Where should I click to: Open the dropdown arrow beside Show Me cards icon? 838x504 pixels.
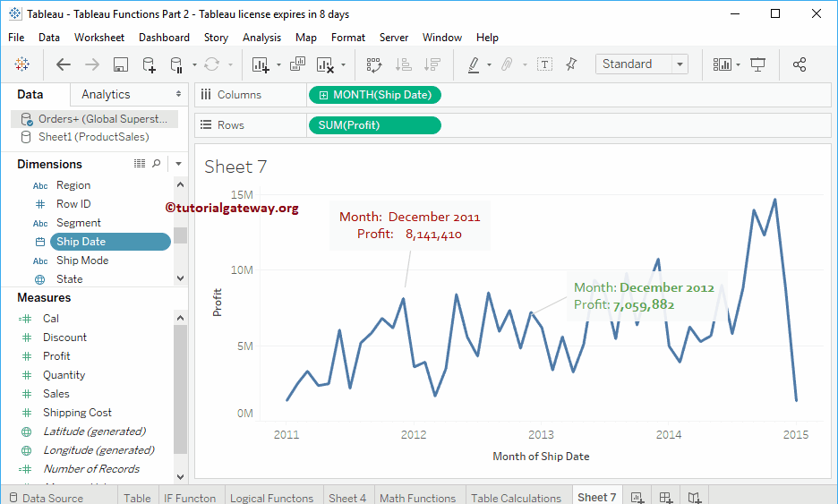point(738,65)
